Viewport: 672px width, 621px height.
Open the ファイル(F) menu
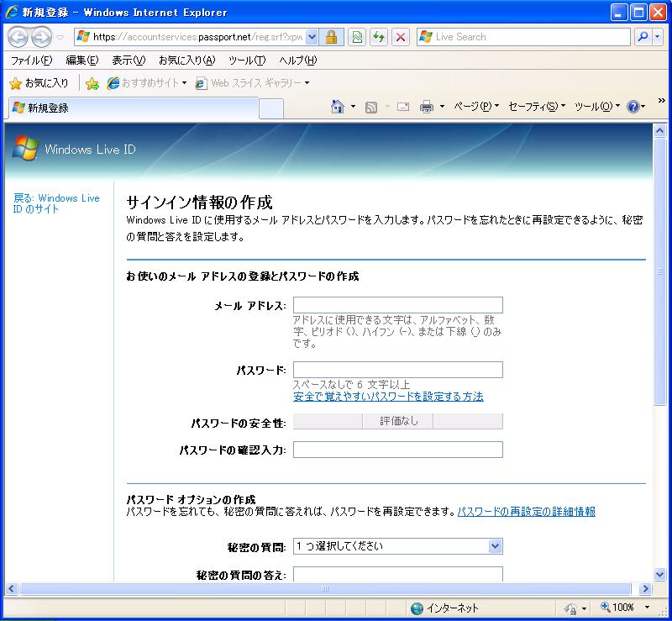tap(31, 61)
